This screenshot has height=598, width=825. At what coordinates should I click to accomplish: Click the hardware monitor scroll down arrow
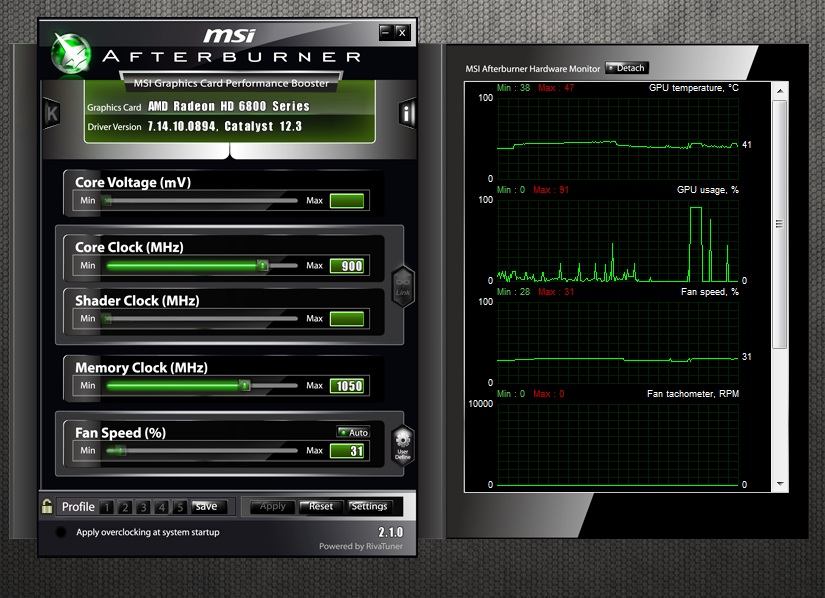pos(780,483)
